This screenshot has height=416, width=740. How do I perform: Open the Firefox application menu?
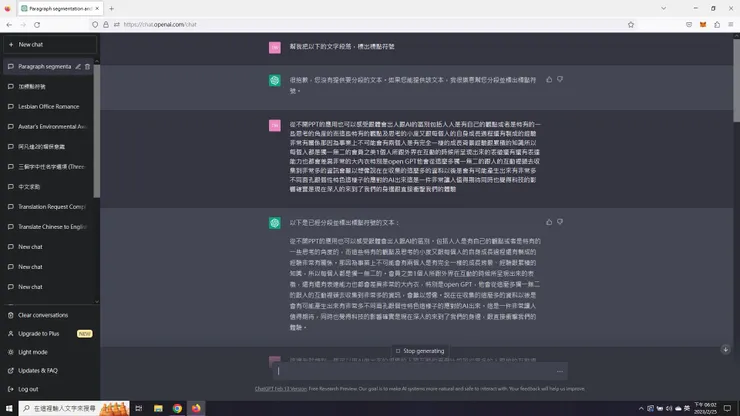[731, 25]
